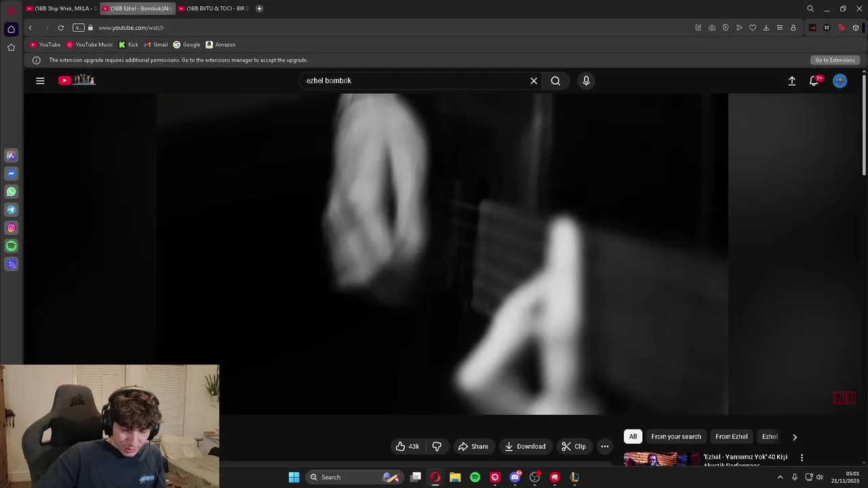Show hidden system tray icons
Image resolution: width=868 pixels, height=488 pixels.
(780, 477)
